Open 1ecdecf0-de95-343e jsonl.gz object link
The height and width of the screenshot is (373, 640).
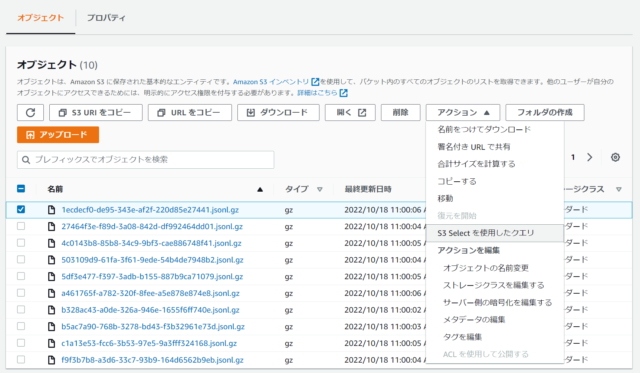[150, 210]
